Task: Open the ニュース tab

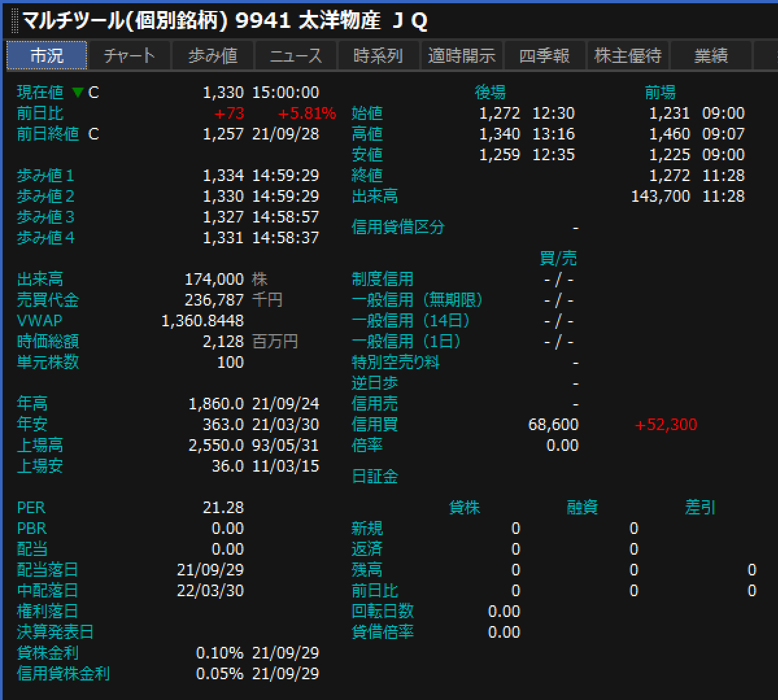Action: click(296, 56)
